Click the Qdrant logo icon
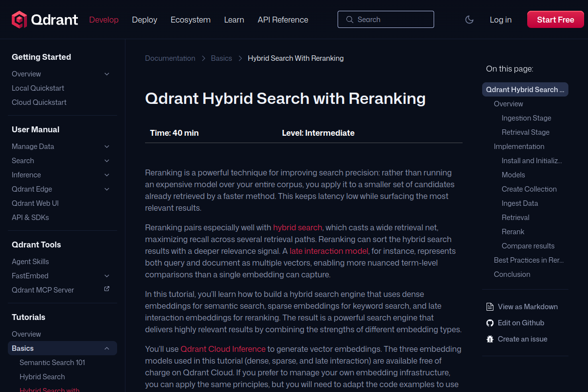The height and width of the screenshot is (392, 588). tap(19, 20)
